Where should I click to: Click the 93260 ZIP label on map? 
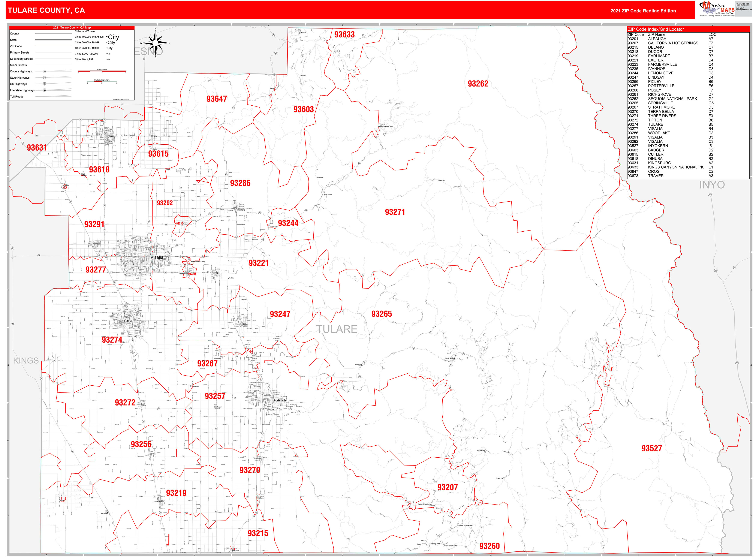[x=489, y=546]
